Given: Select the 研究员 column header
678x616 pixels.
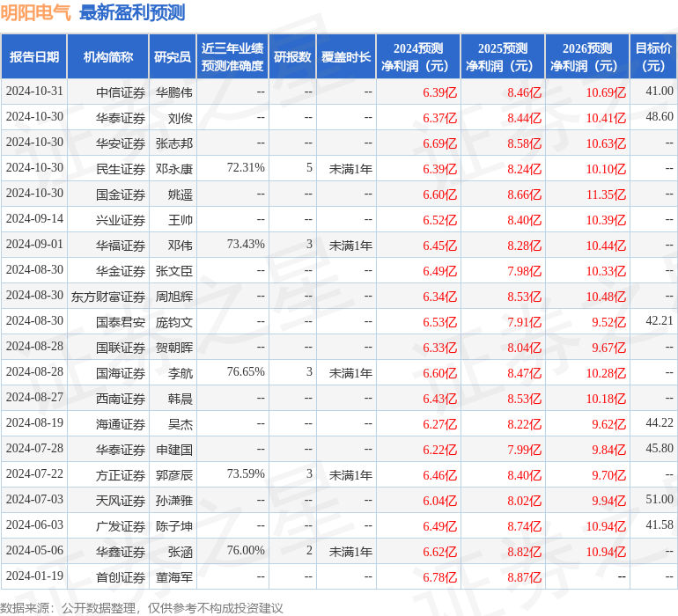Looking at the screenshot, I should pos(173,56).
